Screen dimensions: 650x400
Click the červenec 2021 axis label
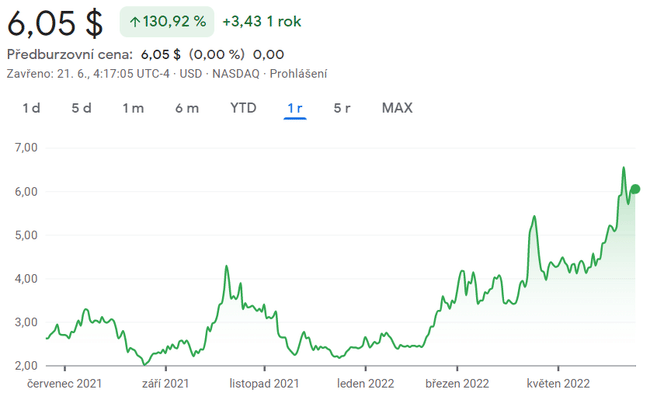[64, 383]
